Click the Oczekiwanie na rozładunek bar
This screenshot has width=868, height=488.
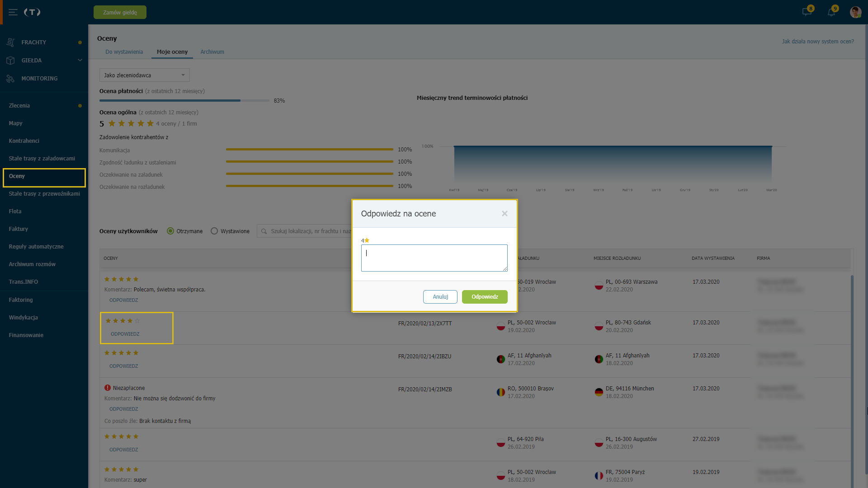click(x=310, y=186)
